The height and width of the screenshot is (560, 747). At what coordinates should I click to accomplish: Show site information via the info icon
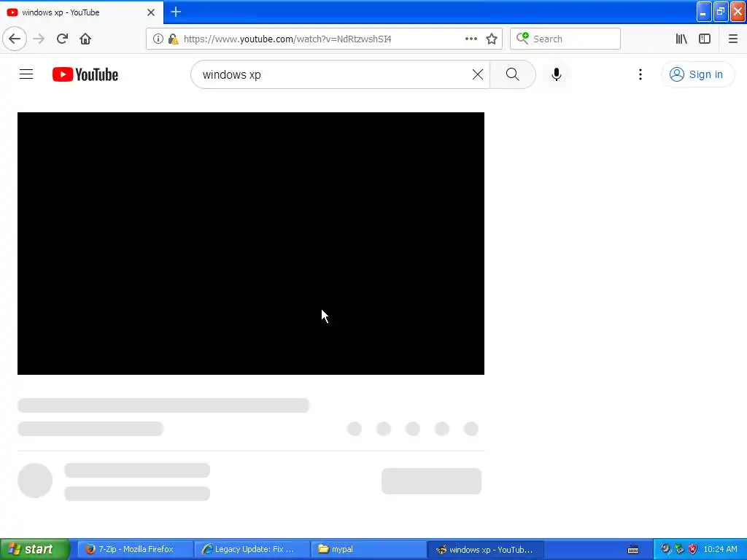pos(158,39)
